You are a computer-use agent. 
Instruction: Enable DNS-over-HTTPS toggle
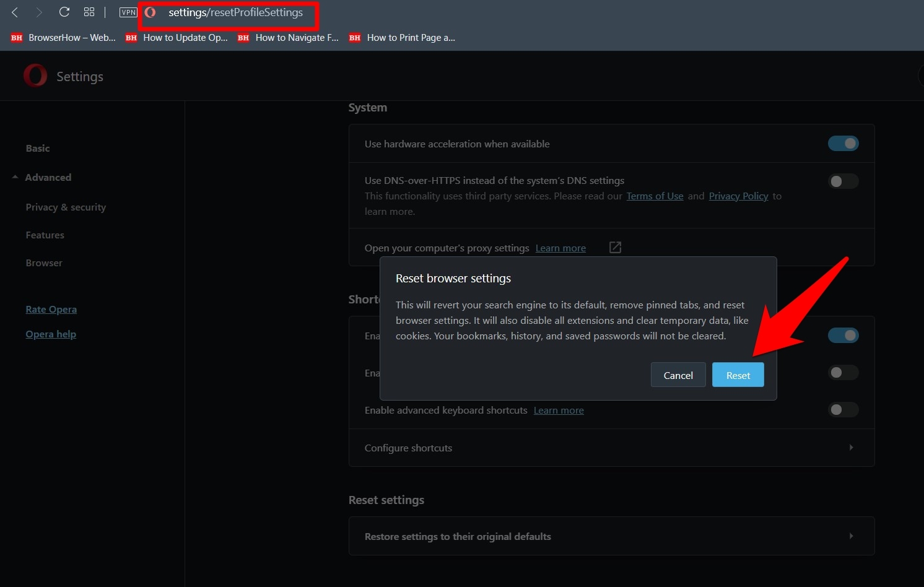[x=843, y=181]
